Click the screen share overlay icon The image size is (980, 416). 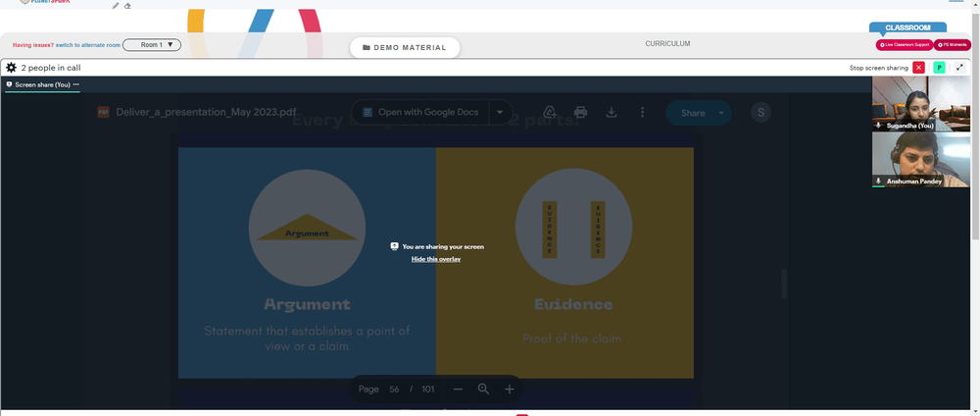(394, 246)
